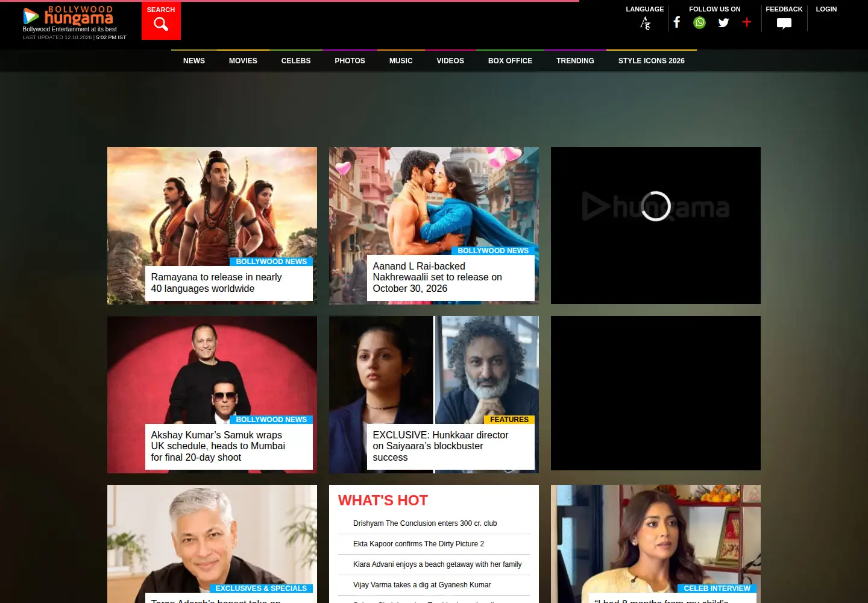Viewport: 868px width, 603px height.
Task: Open the Style Icons 2026 menu
Action: point(652,61)
